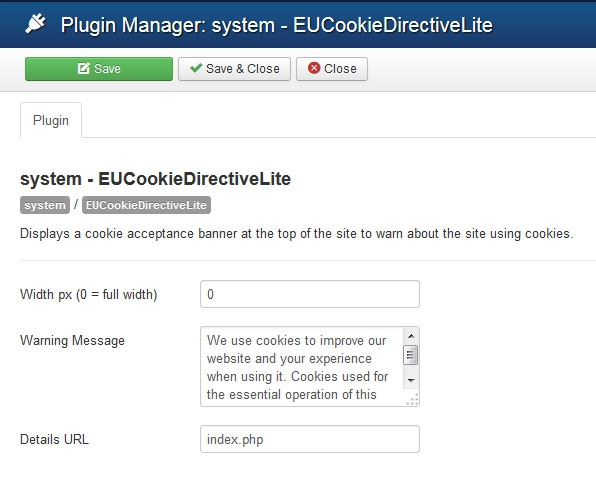
Task: Click the scrollbar thumb in the Warning Message box
Action: pos(411,355)
